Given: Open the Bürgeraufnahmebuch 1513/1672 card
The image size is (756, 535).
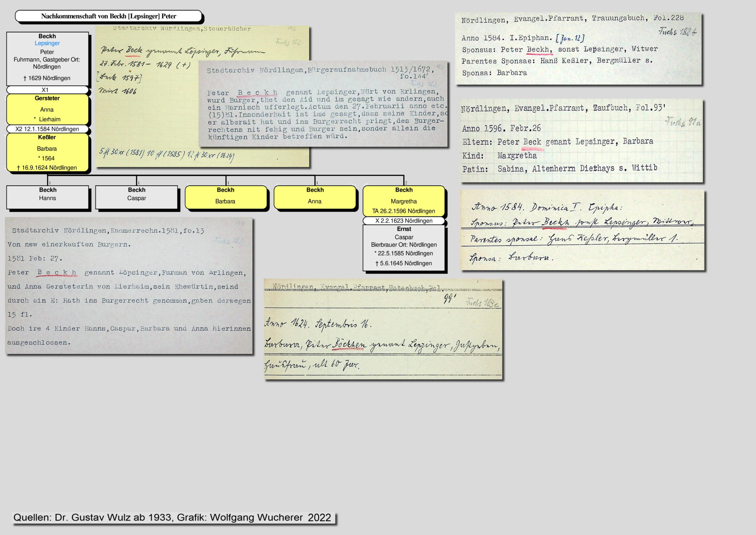Looking at the screenshot, I should tap(323, 104).
